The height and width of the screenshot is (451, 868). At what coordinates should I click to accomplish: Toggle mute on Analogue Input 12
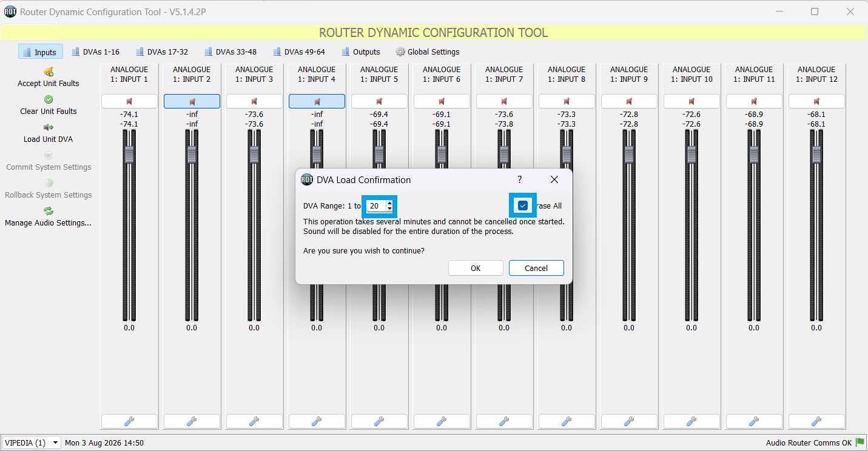pos(816,101)
